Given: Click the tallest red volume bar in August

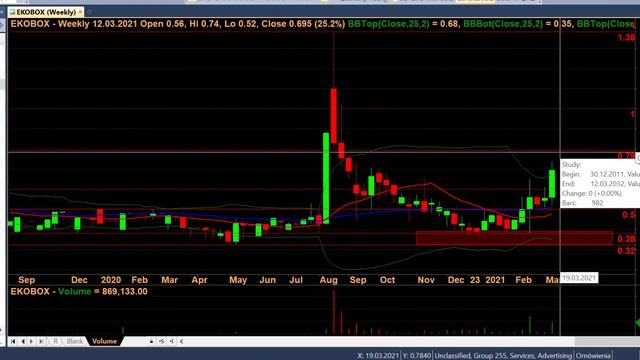Looking at the screenshot, I should pos(333,312).
